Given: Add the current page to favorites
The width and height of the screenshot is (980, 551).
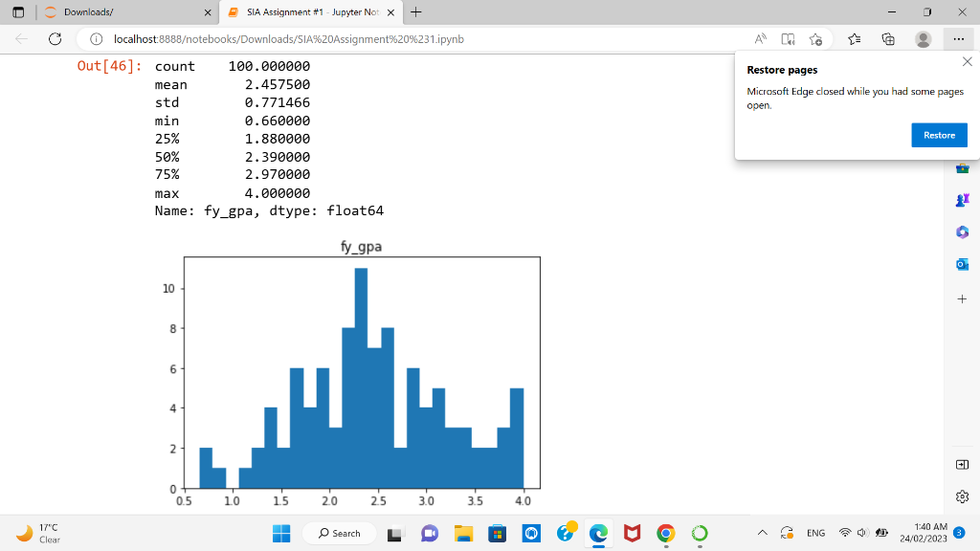Looking at the screenshot, I should [815, 39].
